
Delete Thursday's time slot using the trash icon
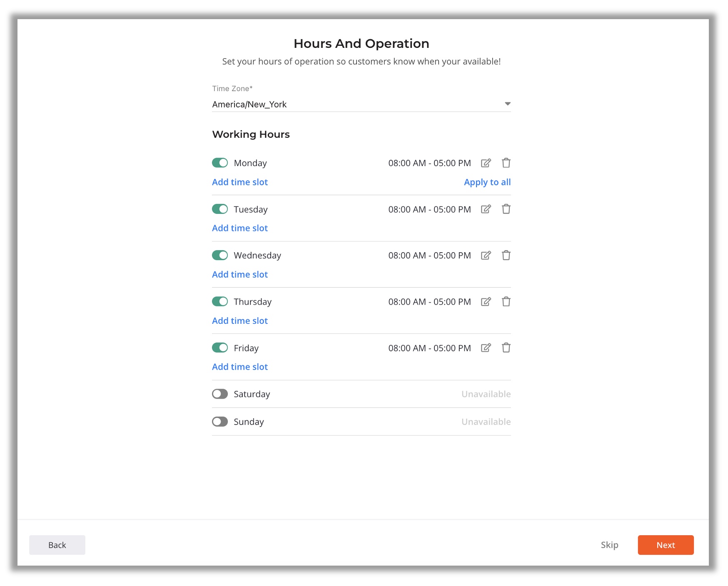pos(506,302)
